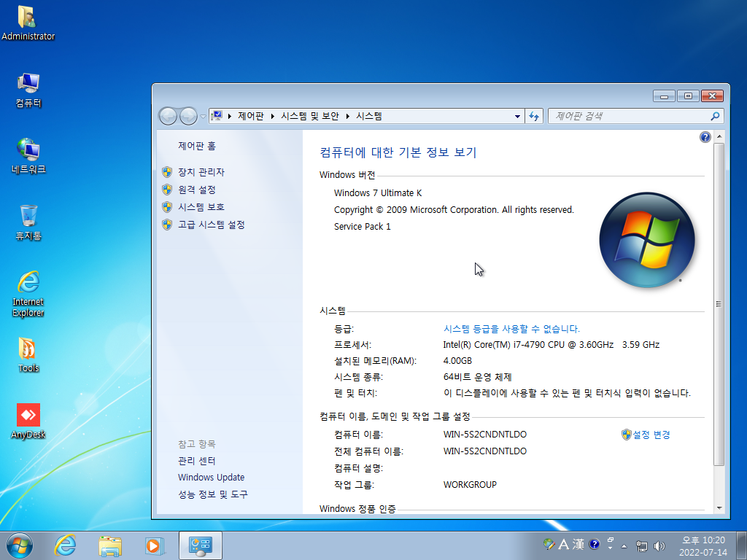Open the language bar options arrow
This screenshot has width=747, height=560.
click(611, 548)
